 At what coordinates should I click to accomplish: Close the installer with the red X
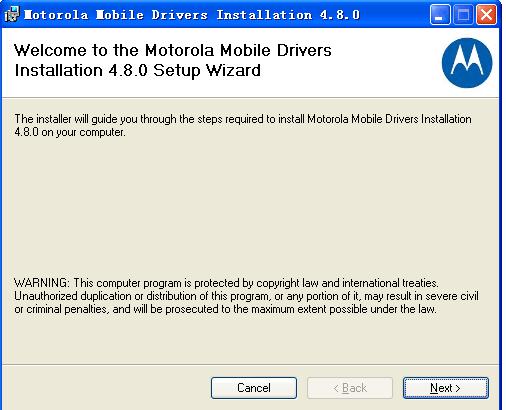(486, 15)
